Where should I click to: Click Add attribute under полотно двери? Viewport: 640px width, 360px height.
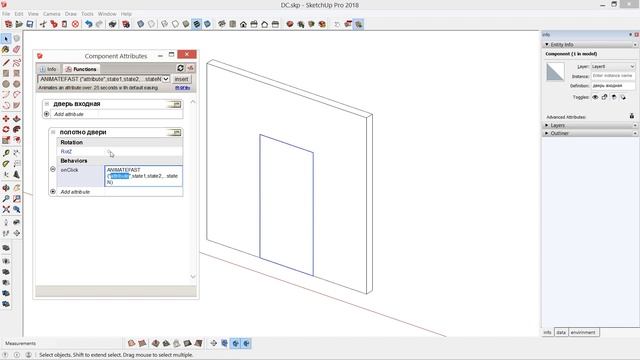(75, 191)
